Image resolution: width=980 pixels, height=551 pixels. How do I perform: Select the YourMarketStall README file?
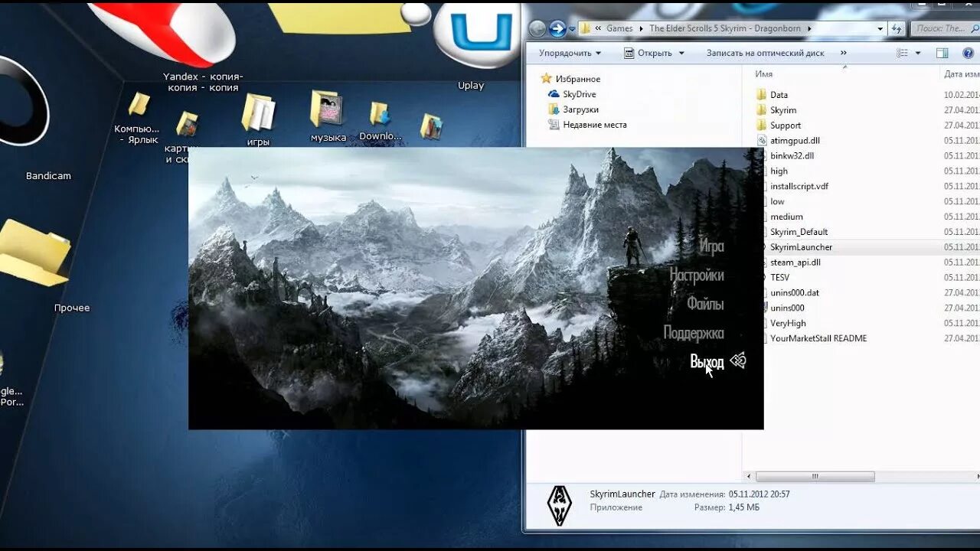click(x=818, y=338)
